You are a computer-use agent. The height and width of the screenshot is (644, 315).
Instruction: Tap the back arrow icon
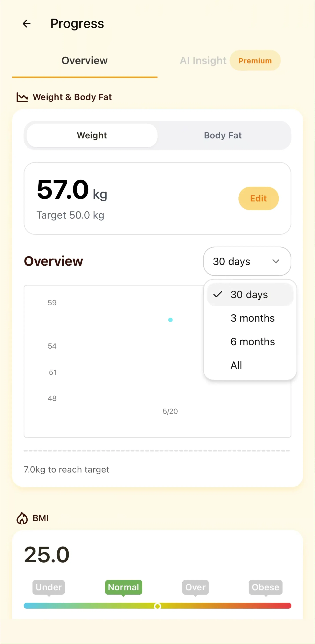point(27,24)
